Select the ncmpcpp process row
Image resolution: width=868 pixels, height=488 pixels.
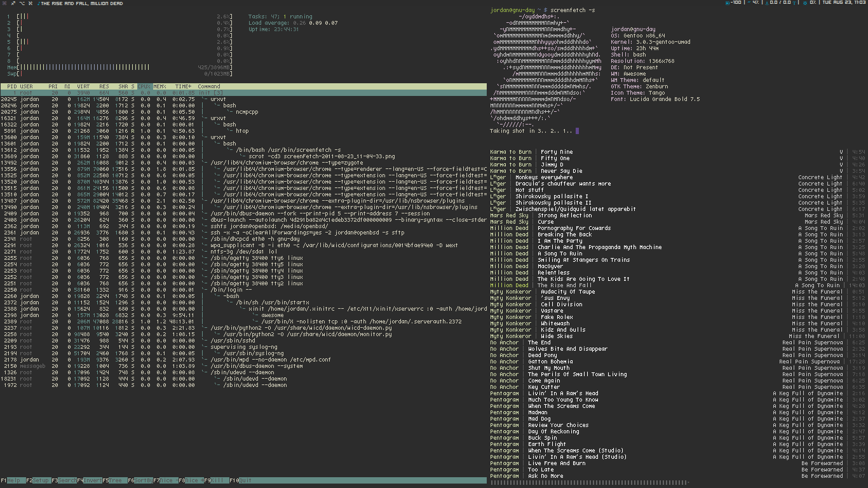click(243, 112)
